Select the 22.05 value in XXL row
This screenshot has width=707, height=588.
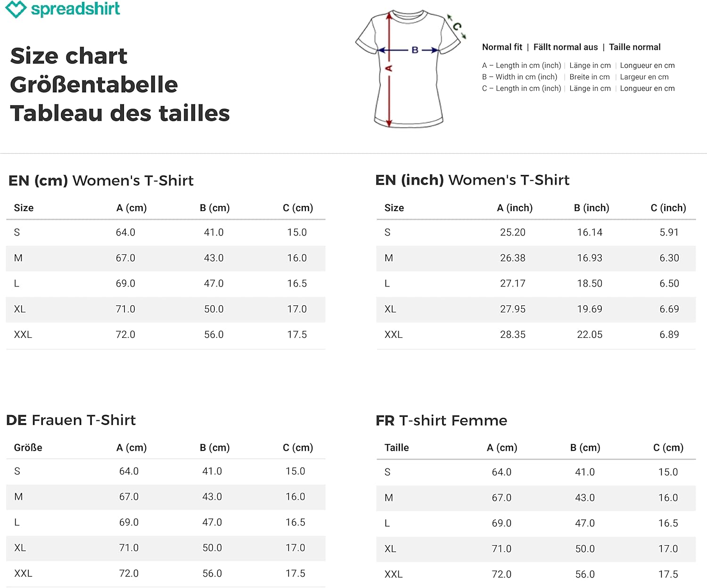click(x=590, y=335)
